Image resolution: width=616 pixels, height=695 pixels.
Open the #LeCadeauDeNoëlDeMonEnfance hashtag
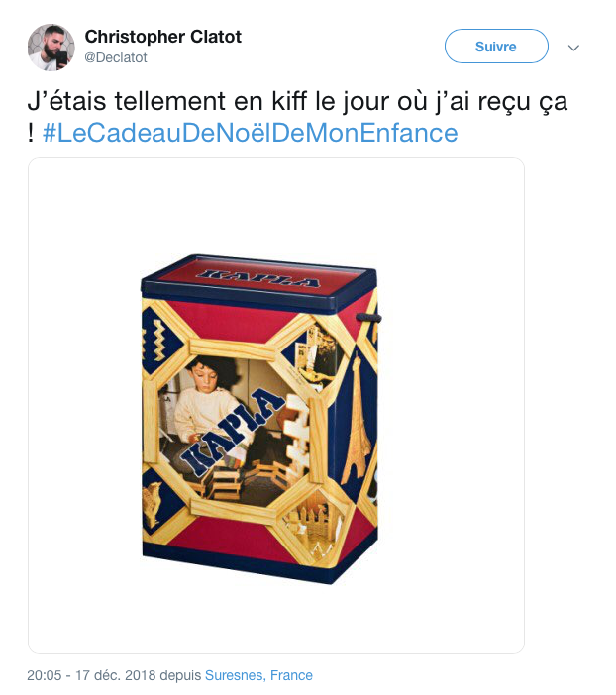[250, 133]
